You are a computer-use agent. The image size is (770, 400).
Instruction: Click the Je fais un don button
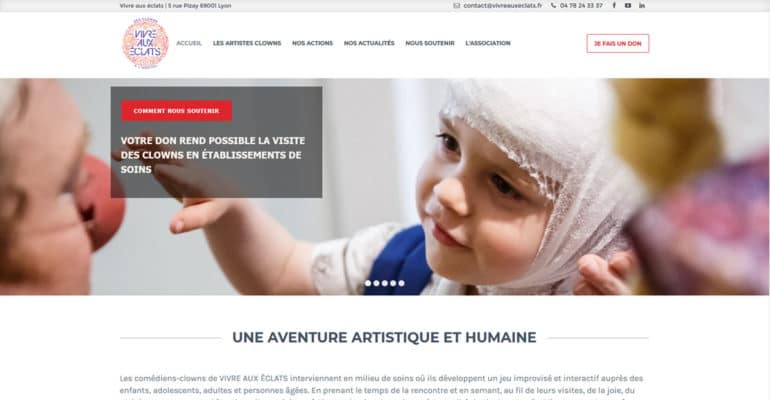click(618, 44)
